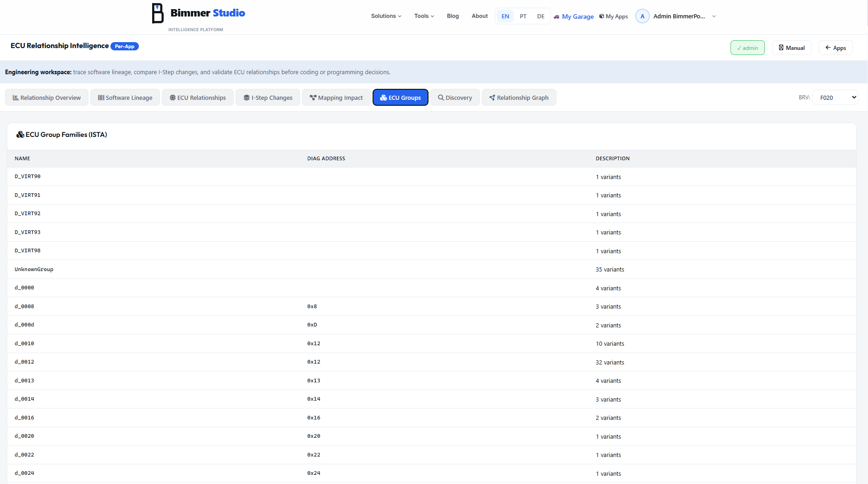
Task: Click the Relationship Graph nodes icon
Action: click(x=492, y=98)
